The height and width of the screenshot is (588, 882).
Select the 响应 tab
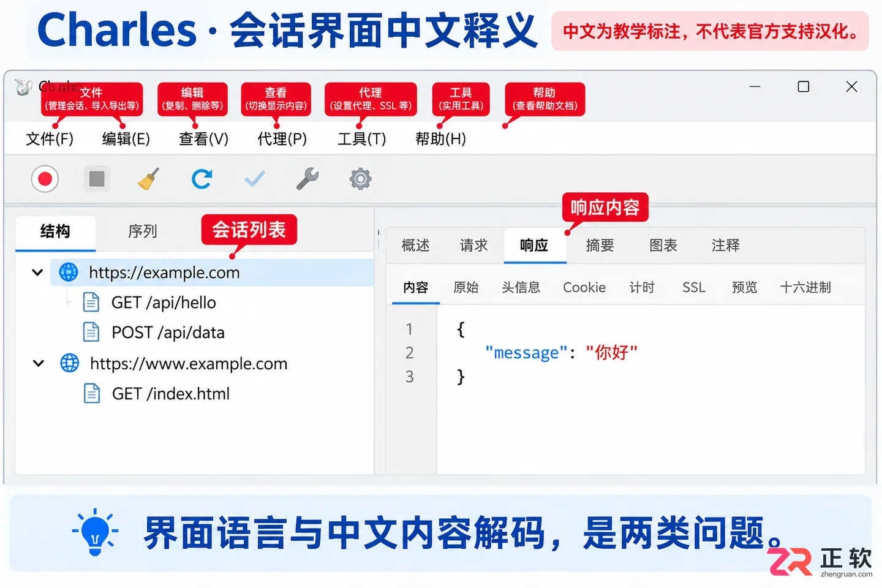(x=535, y=246)
